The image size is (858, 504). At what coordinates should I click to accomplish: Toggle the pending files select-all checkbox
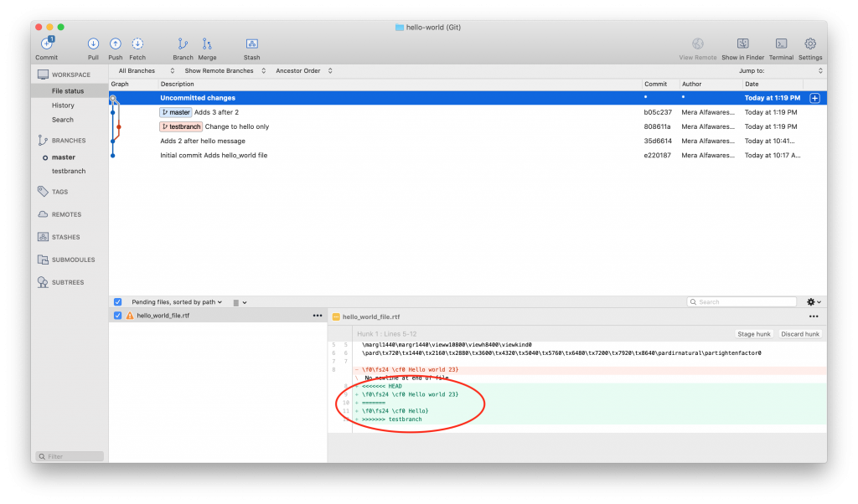118,301
